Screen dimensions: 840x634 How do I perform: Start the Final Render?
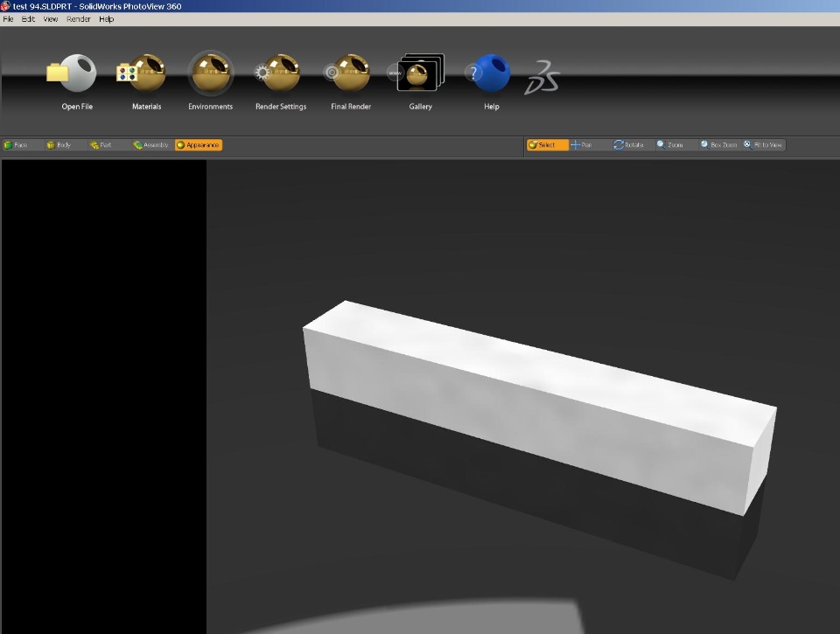(x=347, y=73)
